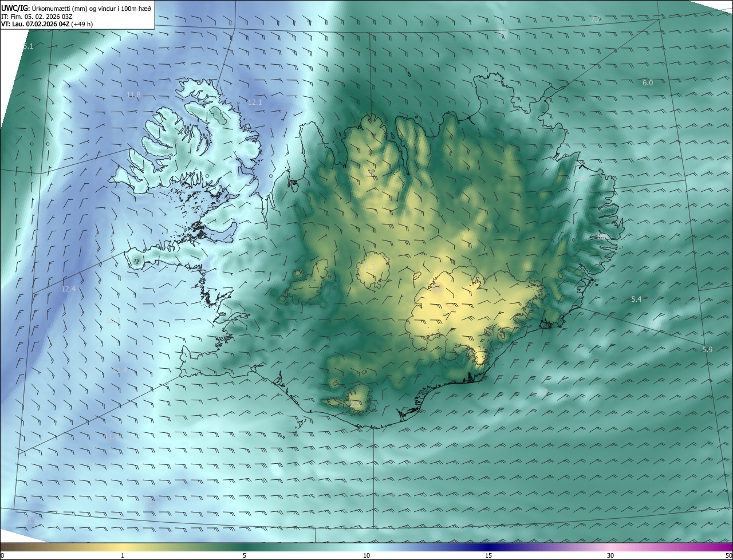
Task: Click the 11.8 value label on the map
Action: click(133, 95)
